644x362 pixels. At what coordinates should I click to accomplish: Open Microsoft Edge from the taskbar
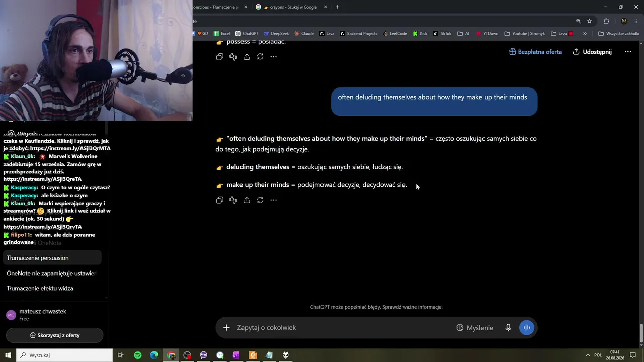(154, 355)
